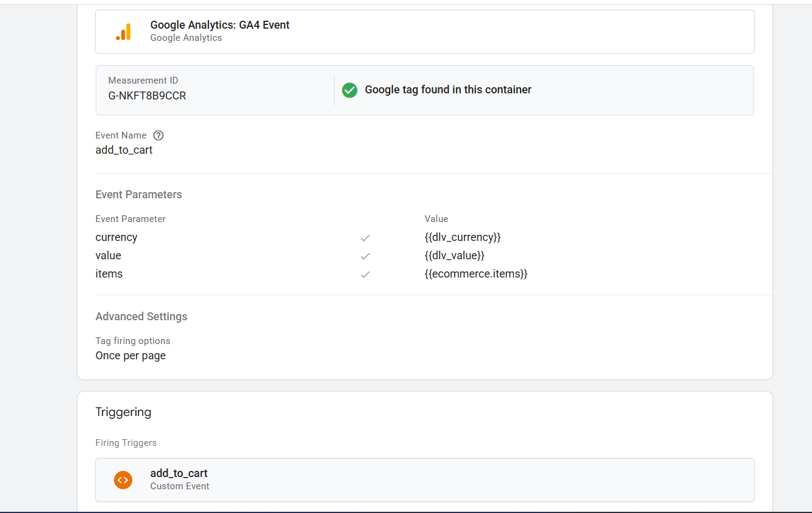Select the Google Analytics: GA4 Event tag type
This screenshot has height=513, width=812.
[x=219, y=26]
